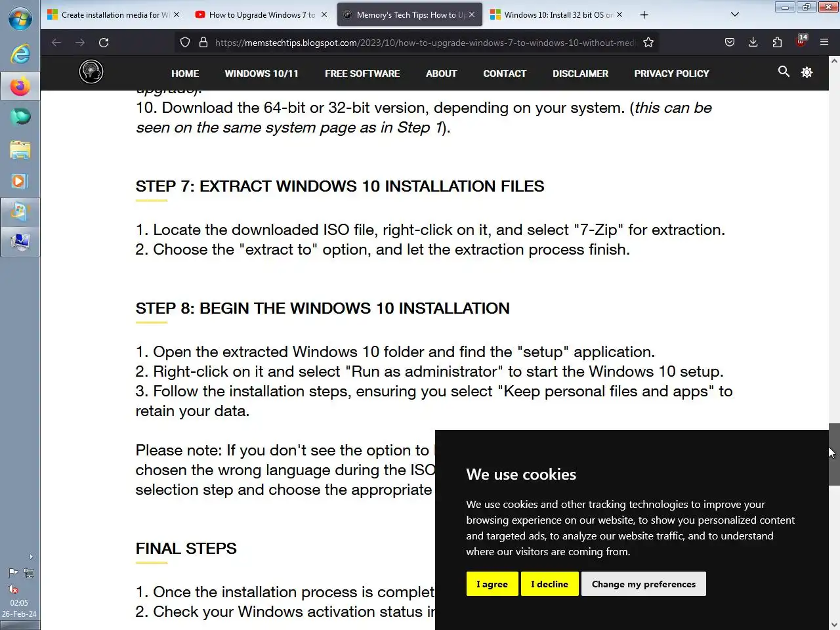Launch Windows Media Player from taskbar
This screenshot has width=840, height=630.
pos(20,181)
